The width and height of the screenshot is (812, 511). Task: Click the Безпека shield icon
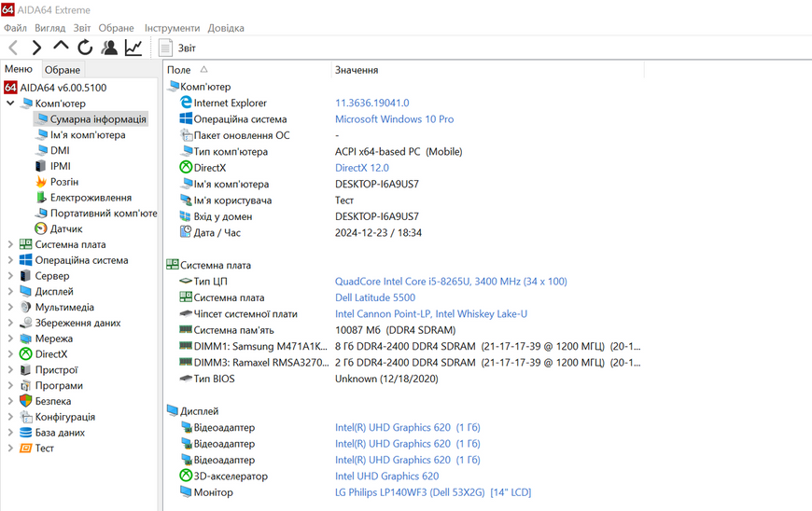(x=25, y=401)
